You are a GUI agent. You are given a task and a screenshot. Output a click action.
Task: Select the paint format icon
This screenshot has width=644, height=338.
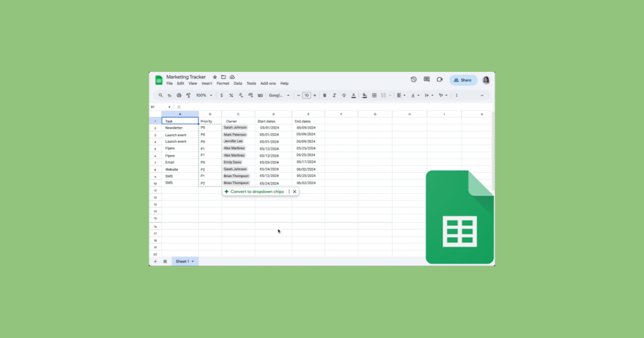pos(188,96)
